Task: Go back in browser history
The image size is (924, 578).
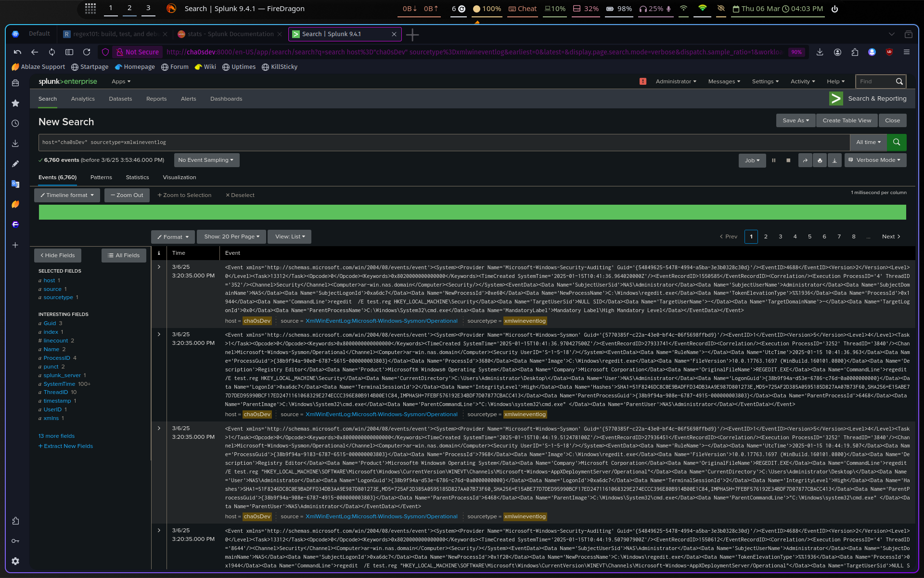Action: click(35, 52)
